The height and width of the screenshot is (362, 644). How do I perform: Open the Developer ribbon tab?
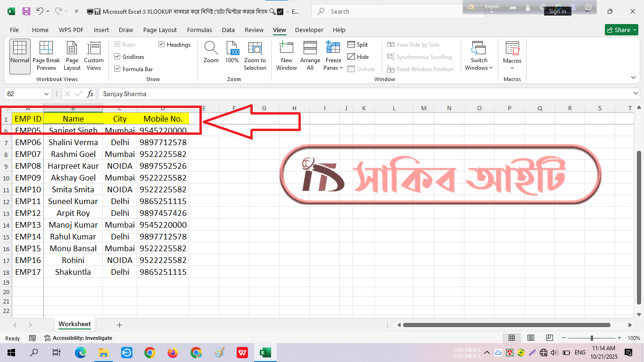(309, 30)
